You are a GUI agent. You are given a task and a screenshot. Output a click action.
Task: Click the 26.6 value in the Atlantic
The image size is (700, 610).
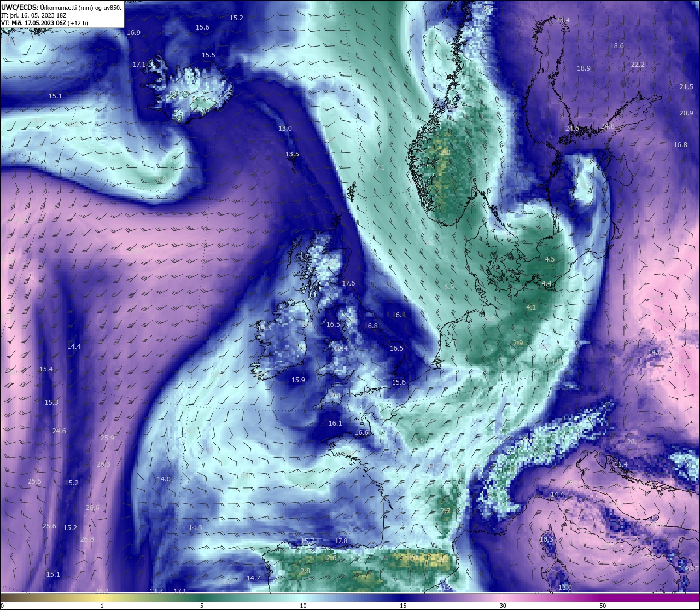pyautogui.click(x=93, y=508)
